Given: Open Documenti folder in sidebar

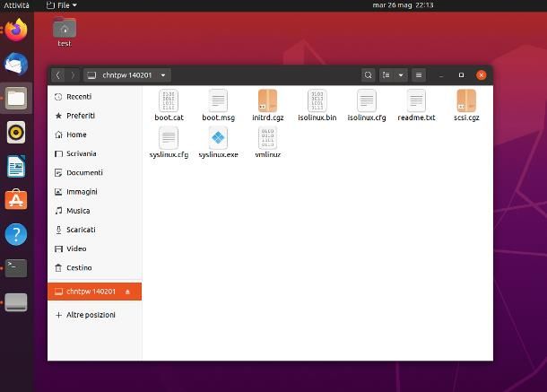Looking at the screenshot, I should (x=95, y=173).
